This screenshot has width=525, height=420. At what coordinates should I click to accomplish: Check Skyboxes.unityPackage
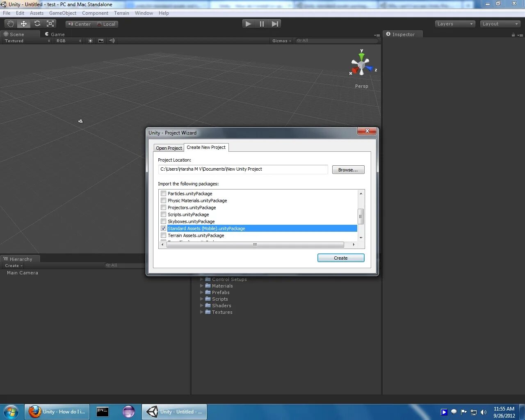coord(164,221)
